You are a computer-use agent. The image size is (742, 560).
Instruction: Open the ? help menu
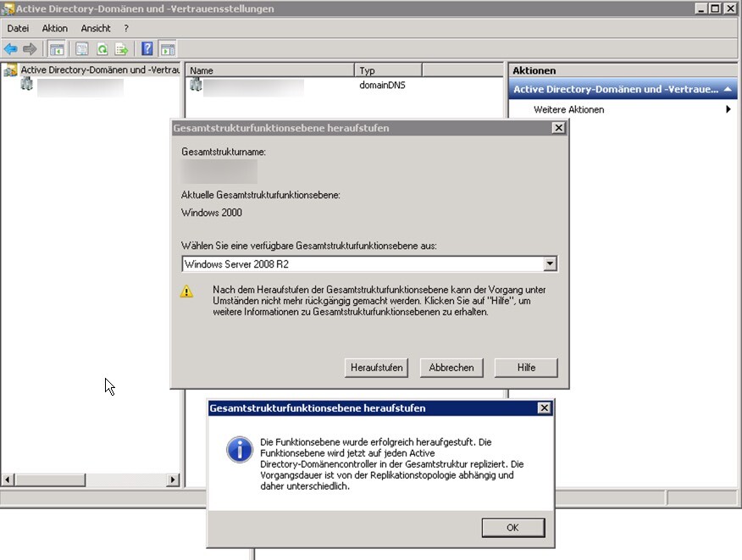[126, 29]
